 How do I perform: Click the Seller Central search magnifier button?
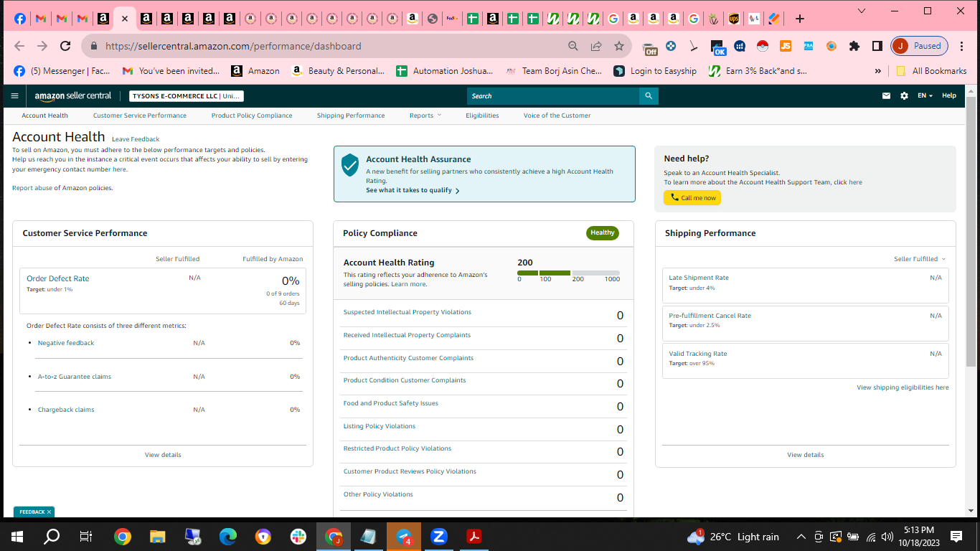tap(649, 95)
